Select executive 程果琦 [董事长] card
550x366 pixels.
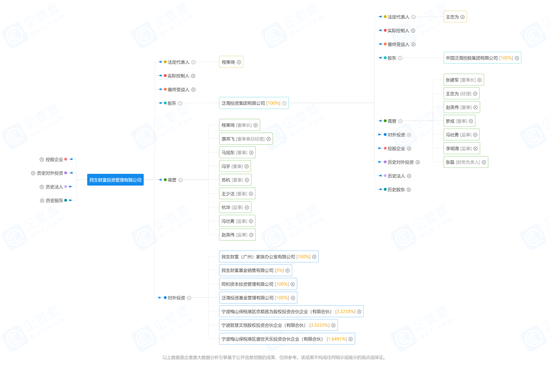click(239, 125)
